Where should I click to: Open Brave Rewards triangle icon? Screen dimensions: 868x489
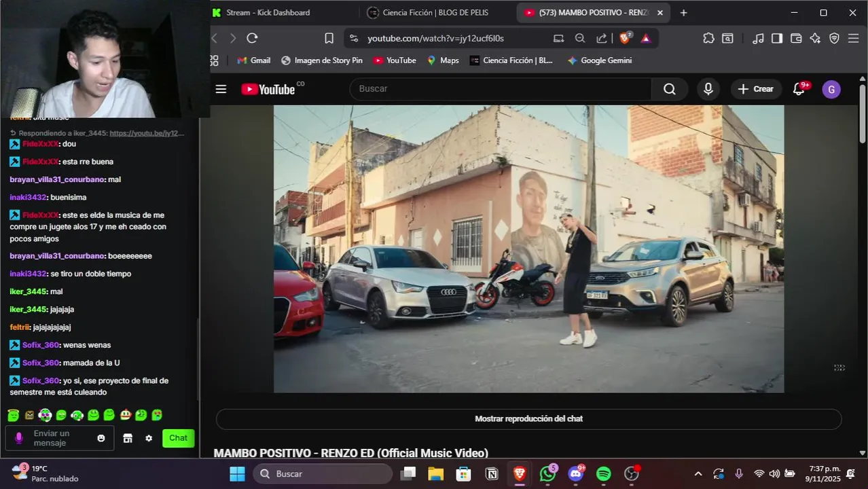[x=645, y=38]
